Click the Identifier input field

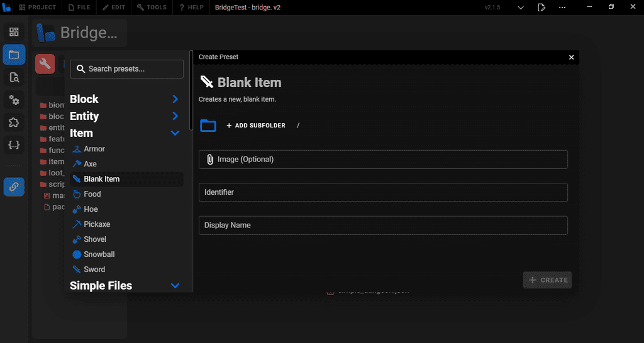[x=383, y=192]
